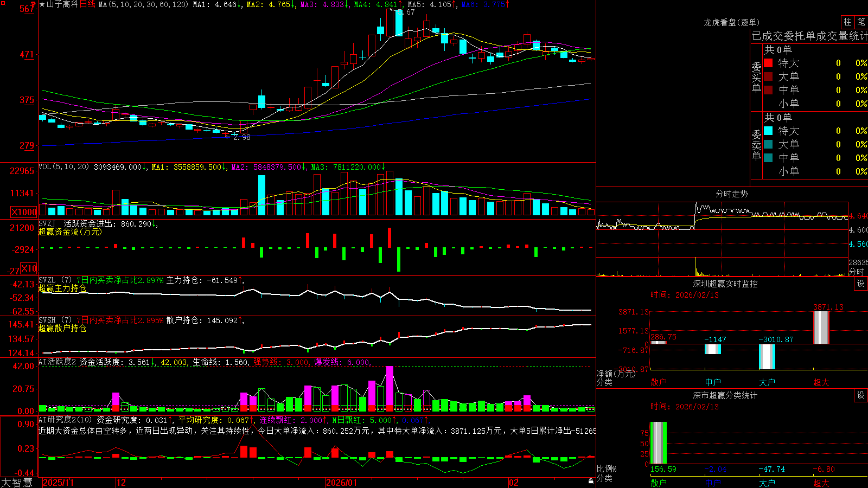868x488 pixels.
Task: Click the 大智慧 logo label
Action: click(x=17, y=482)
